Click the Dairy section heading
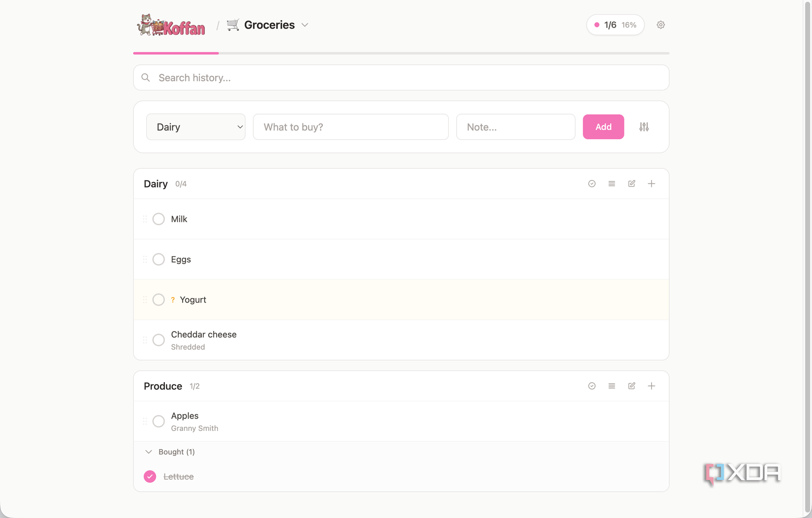 [x=156, y=184]
